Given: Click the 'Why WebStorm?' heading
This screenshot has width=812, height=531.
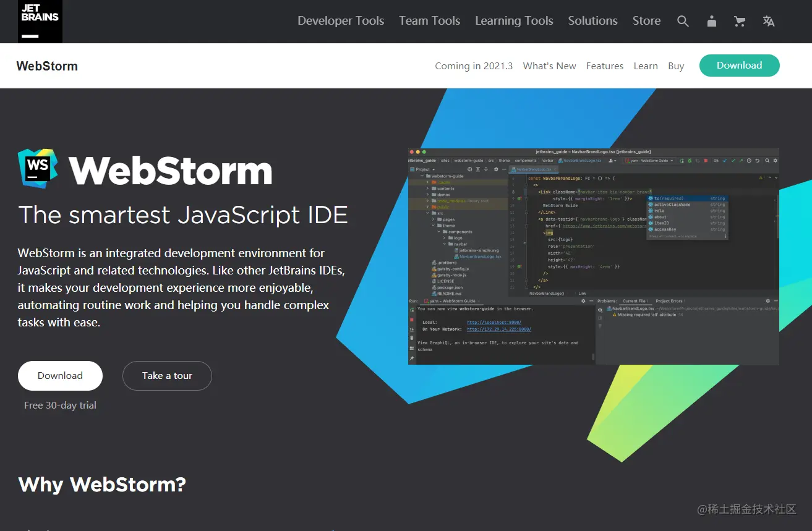Looking at the screenshot, I should [102, 484].
